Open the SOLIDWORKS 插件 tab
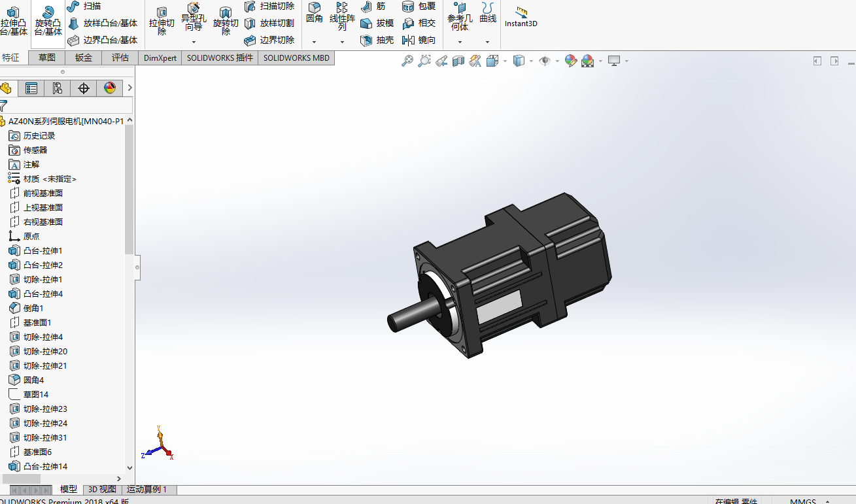The width and height of the screenshot is (856, 504). pos(220,58)
